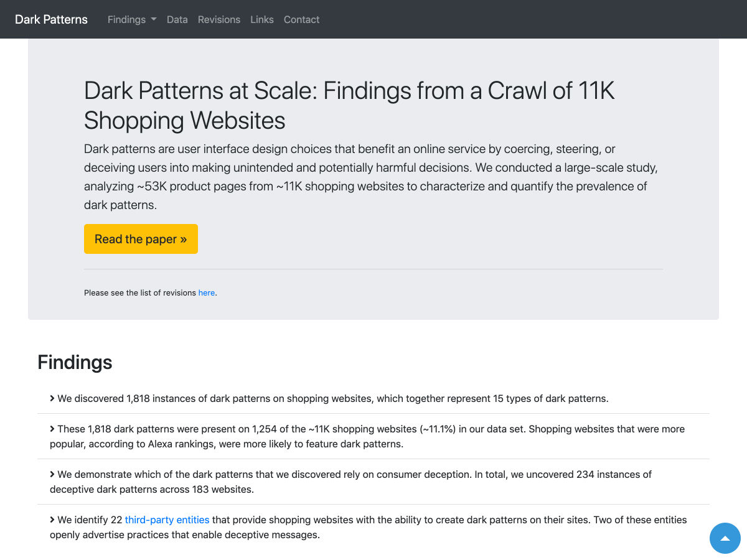Viewport: 747px width, 560px height.
Task: Follow the "here" revisions link
Action: coord(206,292)
